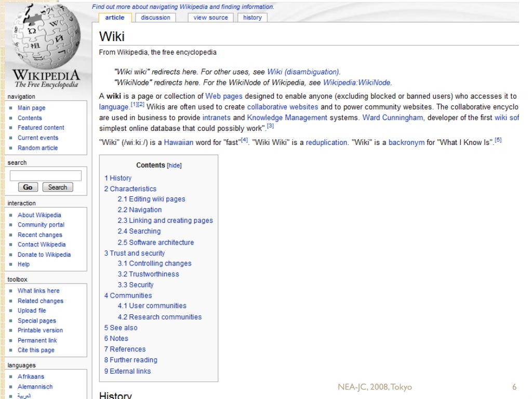Jump to 3 Trust and security
Screen dimensions: 532x399
[135, 254]
